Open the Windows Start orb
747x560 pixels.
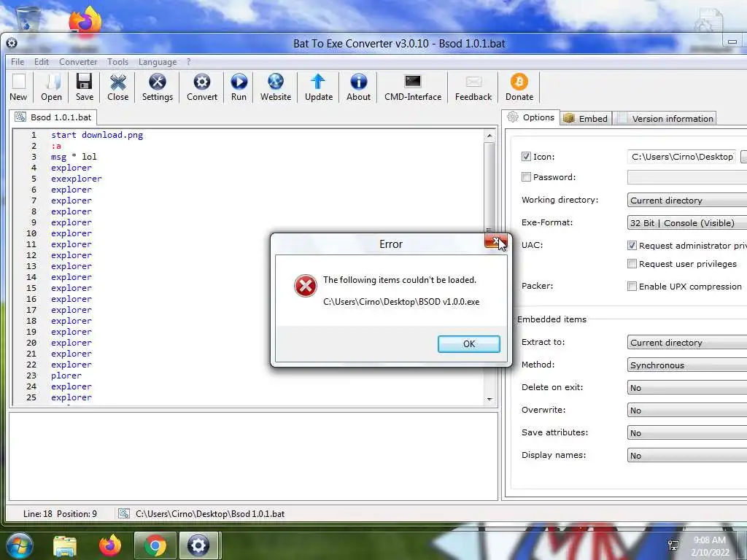click(x=20, y=545)
